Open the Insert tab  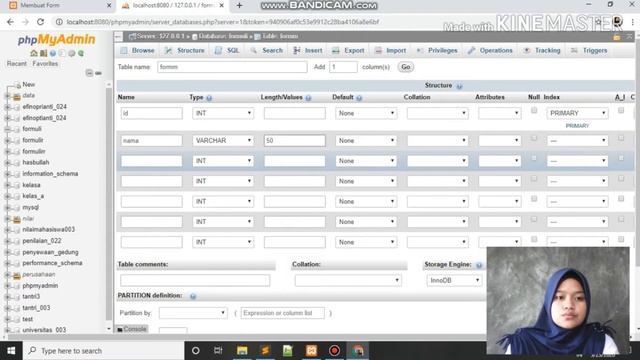click(308, 51)
